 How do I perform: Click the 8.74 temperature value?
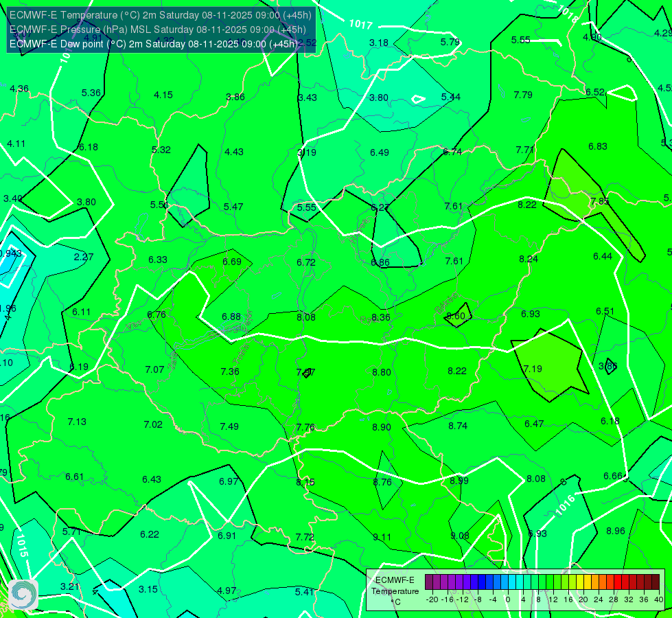(x=458, y=426)
